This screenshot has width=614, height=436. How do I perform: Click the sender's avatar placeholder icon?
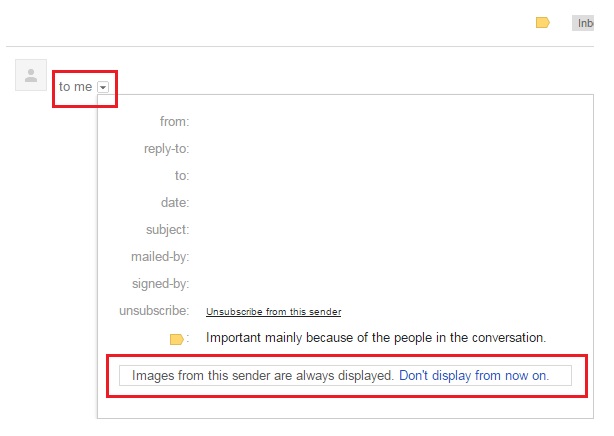click(x=31, y=75)
